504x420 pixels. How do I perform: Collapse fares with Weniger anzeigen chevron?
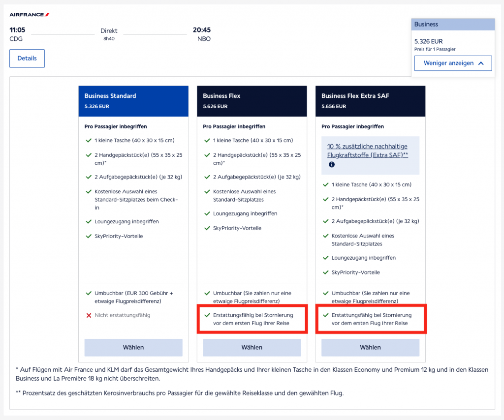453,63
